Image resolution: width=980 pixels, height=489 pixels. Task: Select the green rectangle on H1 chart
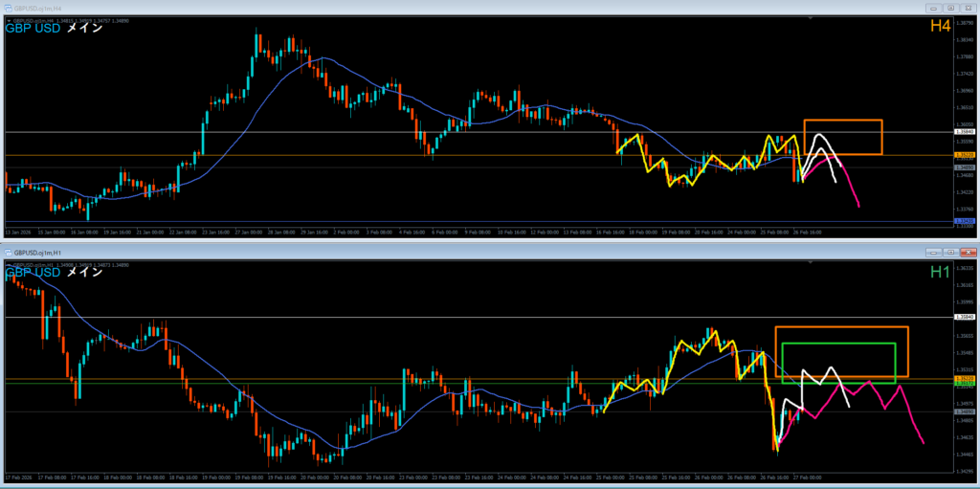(x=839, y=343)
